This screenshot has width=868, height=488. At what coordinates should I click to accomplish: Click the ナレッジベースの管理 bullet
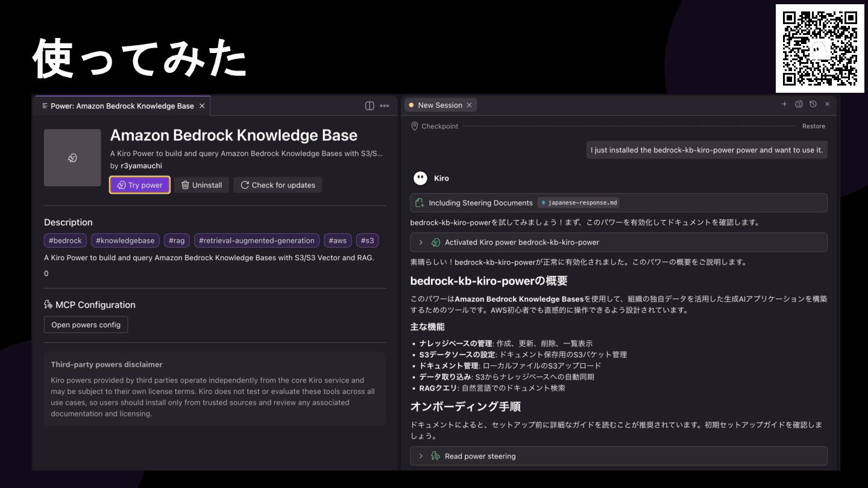pos(506,343)
